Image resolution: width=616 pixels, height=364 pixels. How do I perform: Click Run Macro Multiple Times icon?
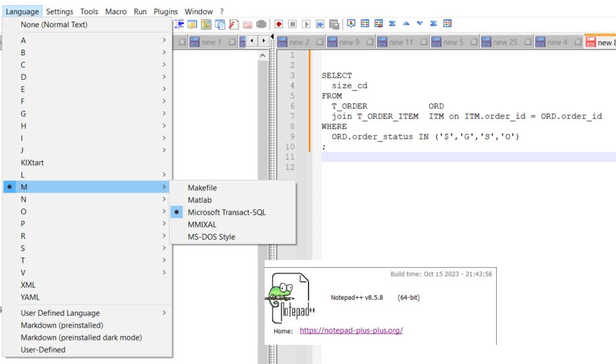click(x=319, y=24)
